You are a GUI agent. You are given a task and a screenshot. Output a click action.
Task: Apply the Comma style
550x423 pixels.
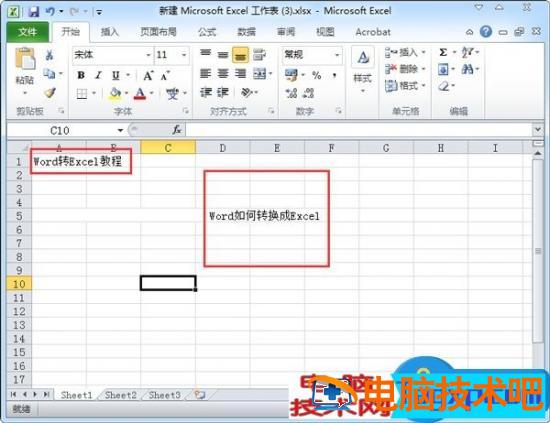334,75
